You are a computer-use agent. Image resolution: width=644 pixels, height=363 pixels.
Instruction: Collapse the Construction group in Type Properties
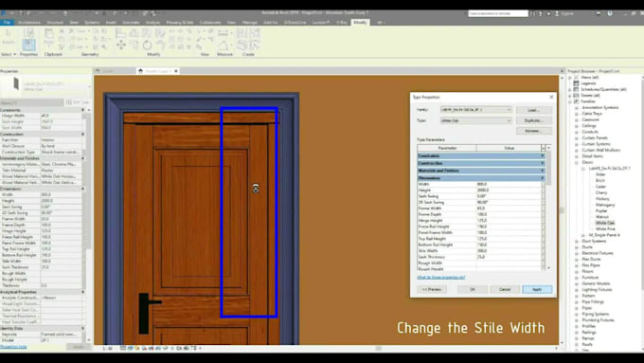click(x=542, y=163)
